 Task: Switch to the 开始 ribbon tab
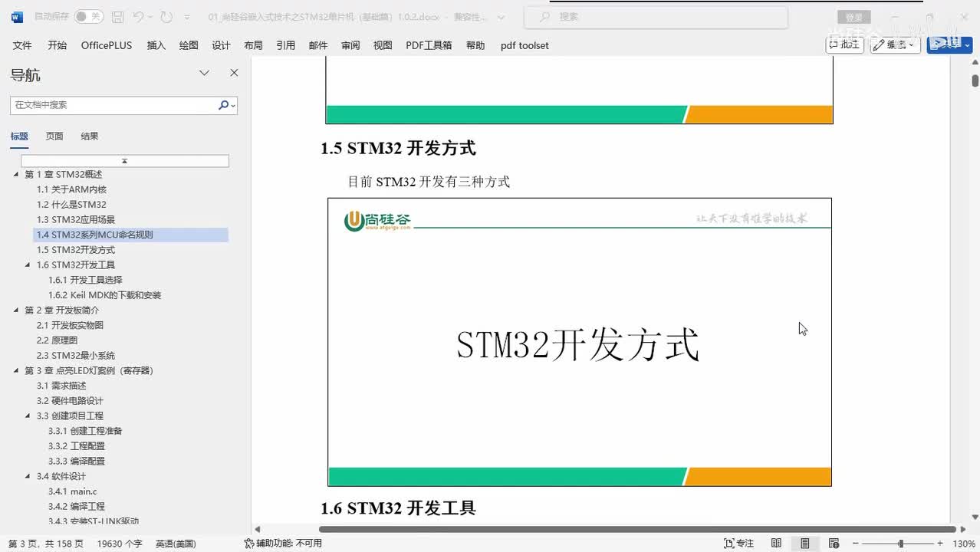point(57,45)
